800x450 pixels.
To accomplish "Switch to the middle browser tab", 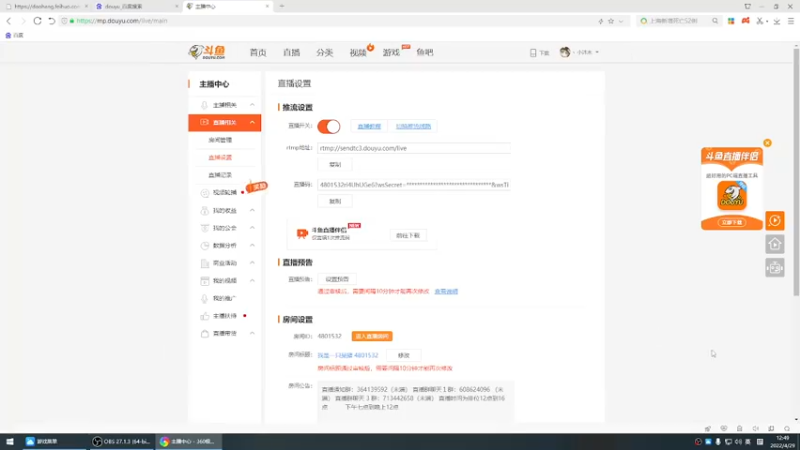I will pos(135,7).
